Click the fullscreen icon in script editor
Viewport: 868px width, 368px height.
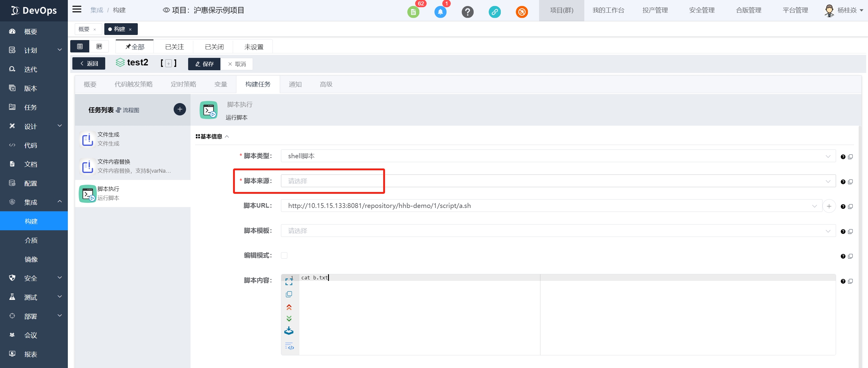(x=289, y=281)
